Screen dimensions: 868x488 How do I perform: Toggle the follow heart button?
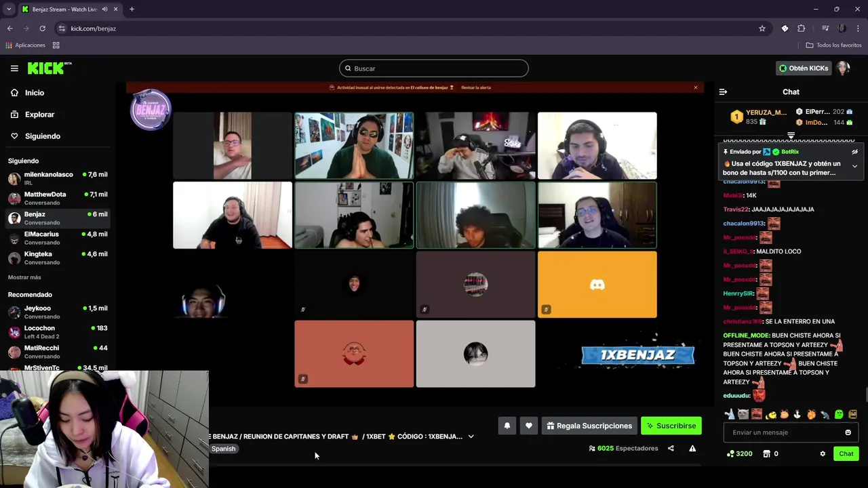coord(529,426)
